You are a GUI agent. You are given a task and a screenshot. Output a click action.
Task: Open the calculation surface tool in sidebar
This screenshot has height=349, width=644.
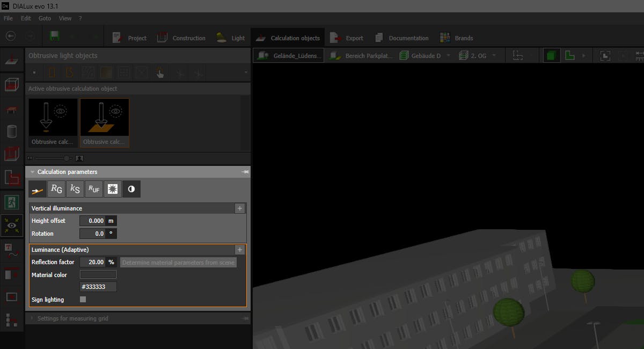coord(12,60)
